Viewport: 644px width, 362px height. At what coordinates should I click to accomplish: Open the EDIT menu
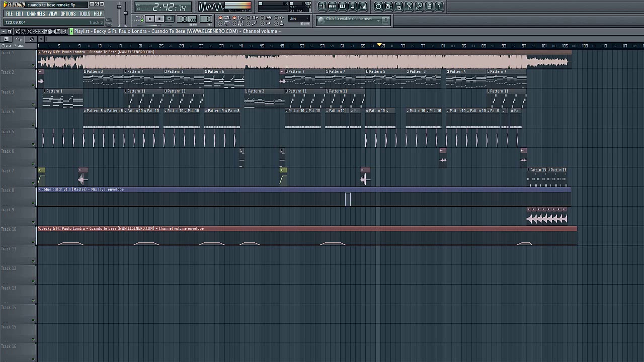20,14
